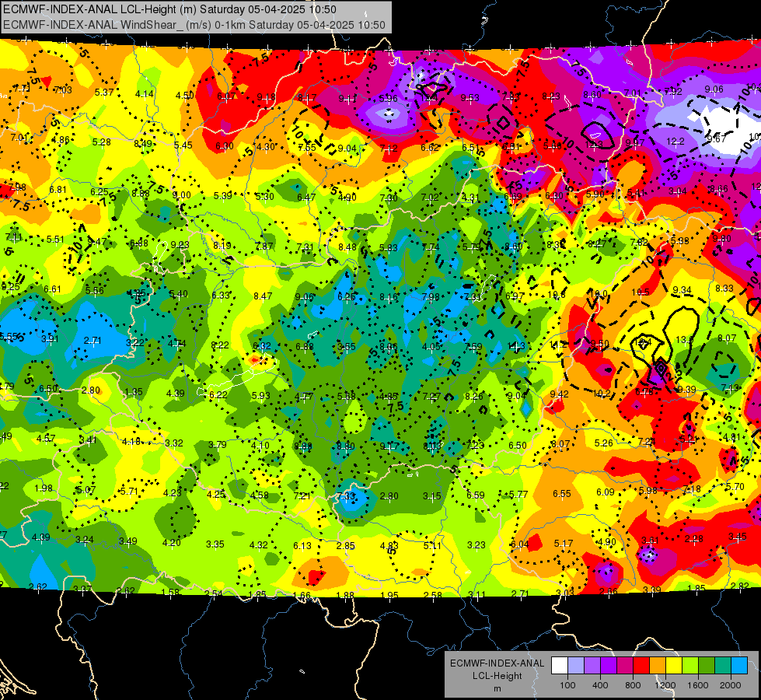The height and width of the screenshot is (700, 761).
Task: Click the 9.34 wind shear value
Action: (682, 290)
